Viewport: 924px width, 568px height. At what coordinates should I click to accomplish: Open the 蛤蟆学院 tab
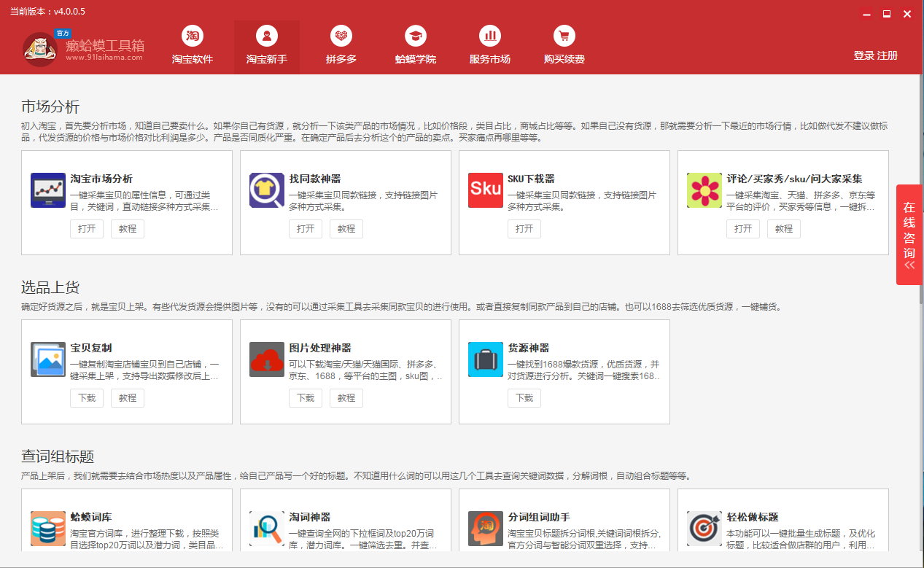pyautogui.click(x=416, y=47)
